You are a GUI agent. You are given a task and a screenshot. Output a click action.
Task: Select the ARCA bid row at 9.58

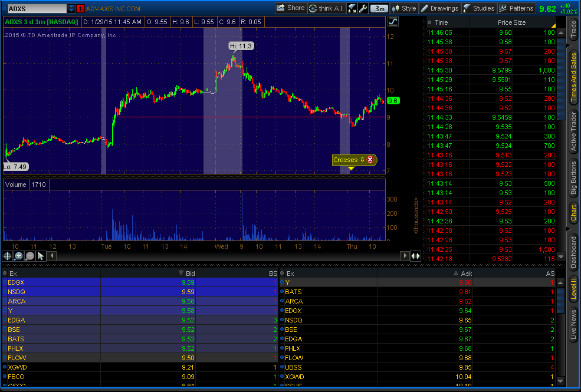tap(140, 301)
